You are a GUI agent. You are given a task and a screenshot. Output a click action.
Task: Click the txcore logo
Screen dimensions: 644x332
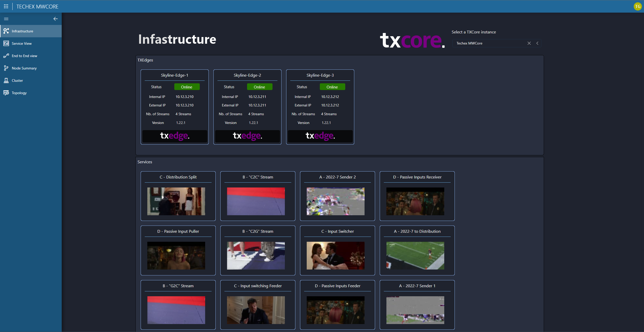pyautogui.click(x=412, y=40)
